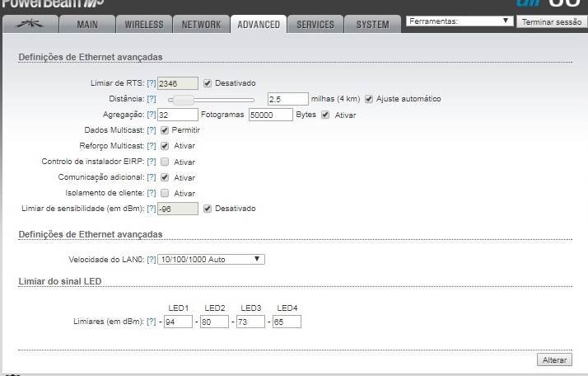Click the LED4 threshold field
Screen dimensions: 588x376
[287, 322]
